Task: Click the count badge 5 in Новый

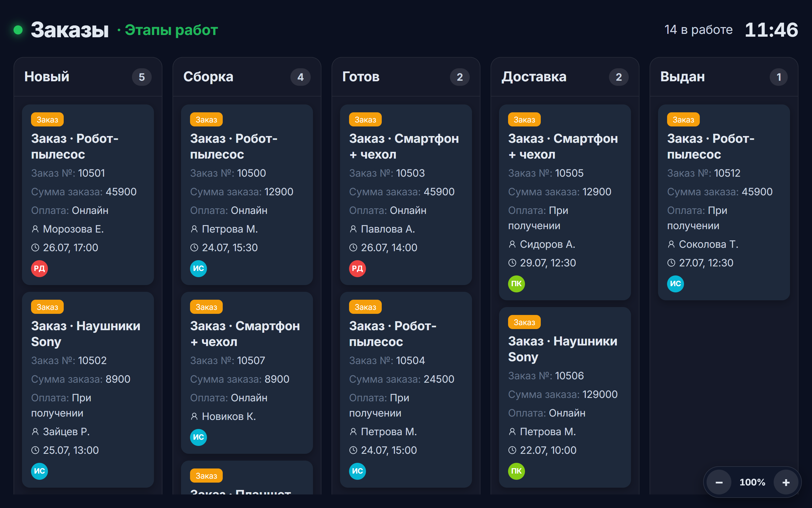Action: click(x=142, y=77)
